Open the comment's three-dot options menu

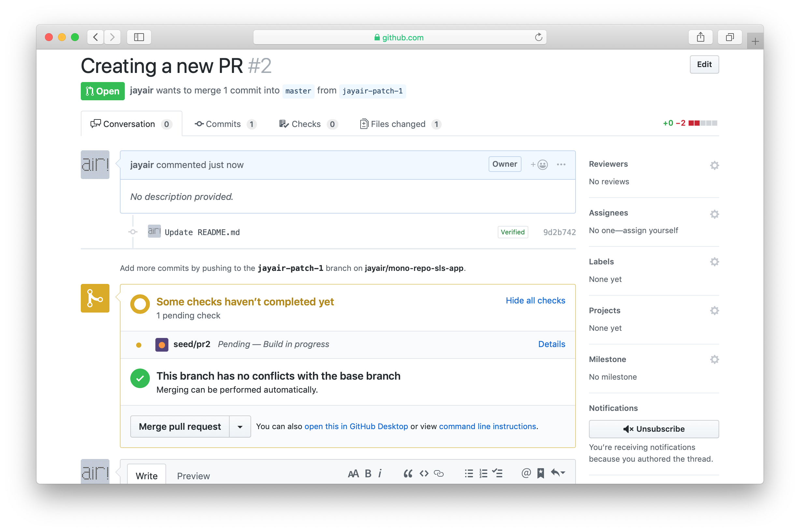[x=561, y=164]
